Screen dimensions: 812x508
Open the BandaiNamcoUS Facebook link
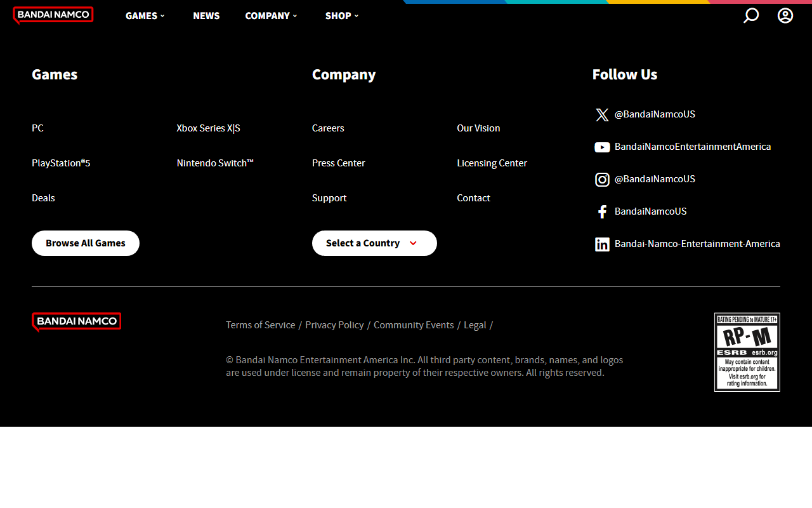pyautogui.click(x=650, y=211)
